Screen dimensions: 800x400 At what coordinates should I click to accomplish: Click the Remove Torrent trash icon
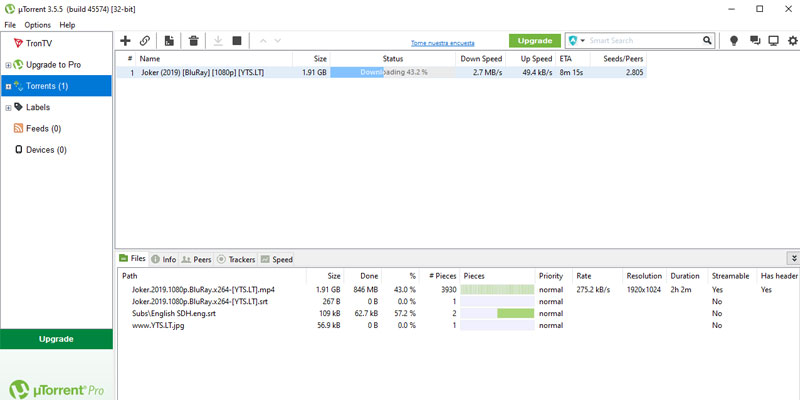point(193,41)
